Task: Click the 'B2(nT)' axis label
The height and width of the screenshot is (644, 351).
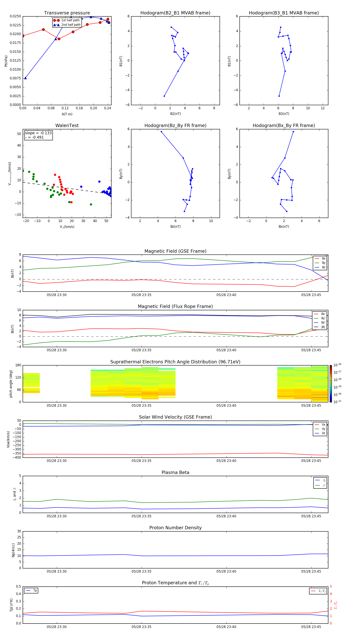Action: (175, 114)
